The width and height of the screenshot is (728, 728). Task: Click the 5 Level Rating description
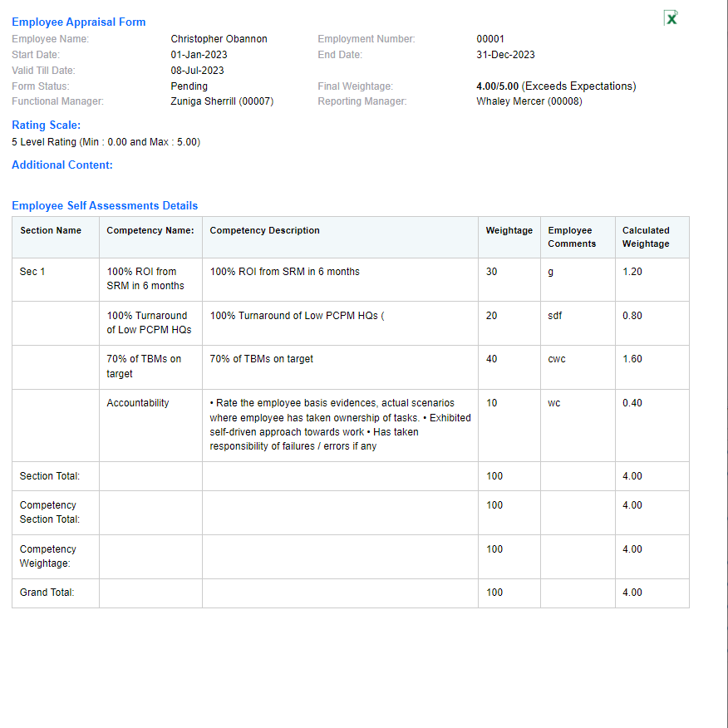click(106, 142)
